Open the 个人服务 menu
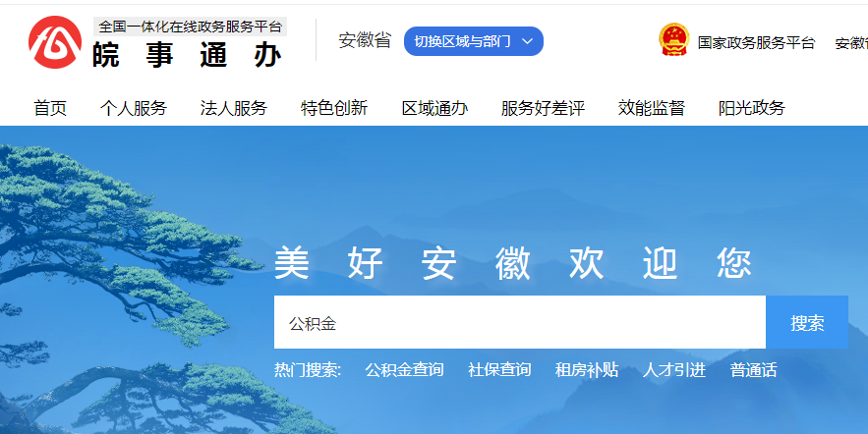This screenshot has height=434, width=868. tap(134, 108)
